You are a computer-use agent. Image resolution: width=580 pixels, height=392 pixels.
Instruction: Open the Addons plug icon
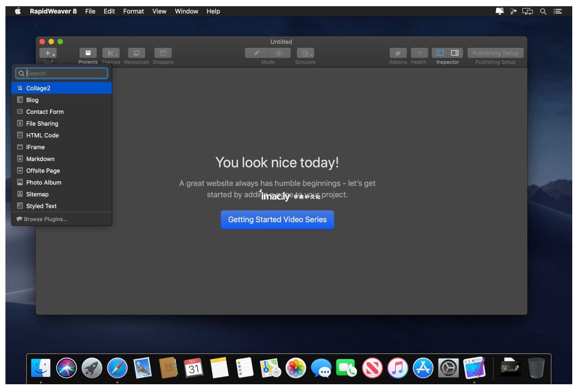(x=398, y=53)
